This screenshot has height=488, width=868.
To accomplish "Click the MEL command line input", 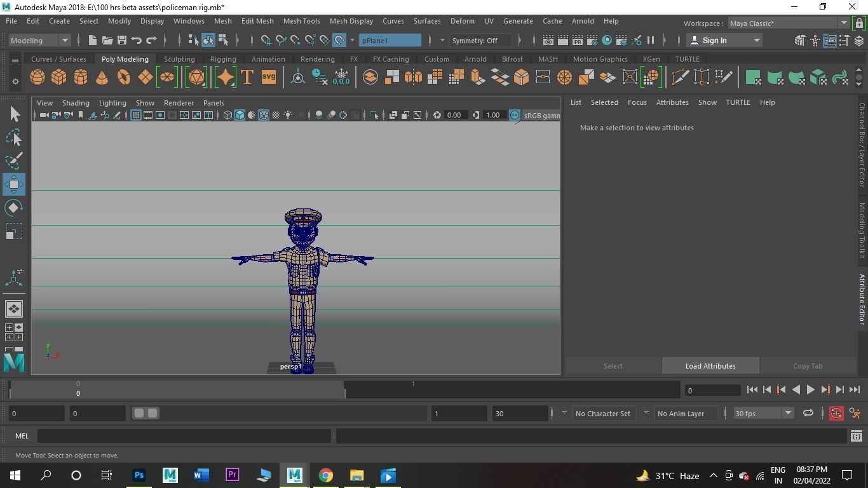I will [184, 436].
